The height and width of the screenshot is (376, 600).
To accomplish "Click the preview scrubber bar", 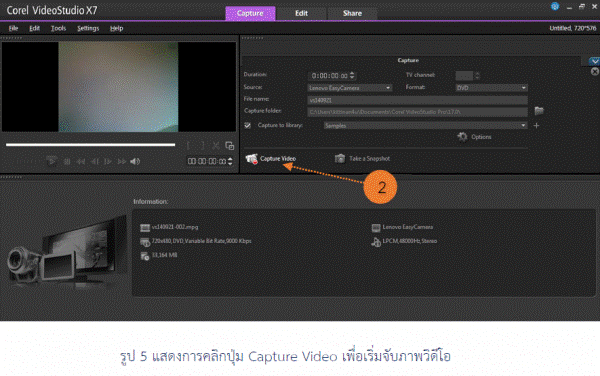I will pyautogui.click(x=91, y=145).
